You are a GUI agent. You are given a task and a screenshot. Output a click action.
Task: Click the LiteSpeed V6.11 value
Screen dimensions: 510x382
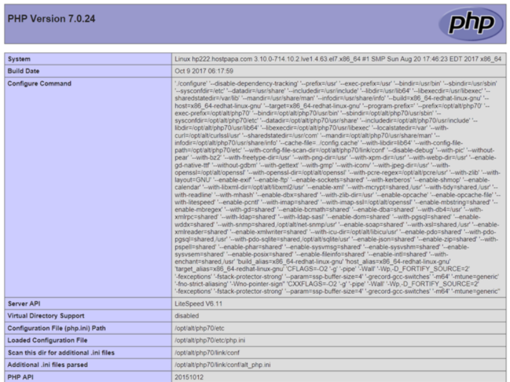point(198,304)
